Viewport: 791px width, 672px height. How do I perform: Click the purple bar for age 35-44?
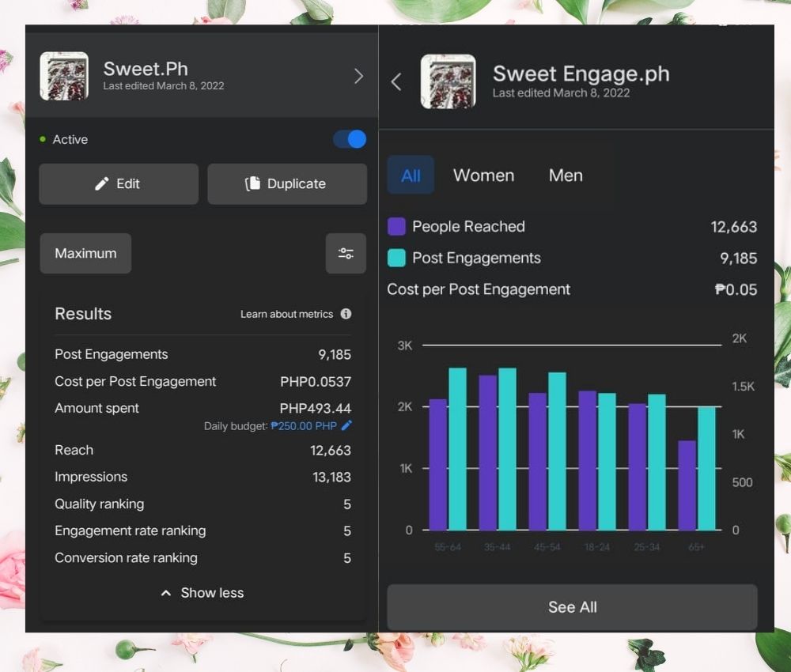coord(488,453)
